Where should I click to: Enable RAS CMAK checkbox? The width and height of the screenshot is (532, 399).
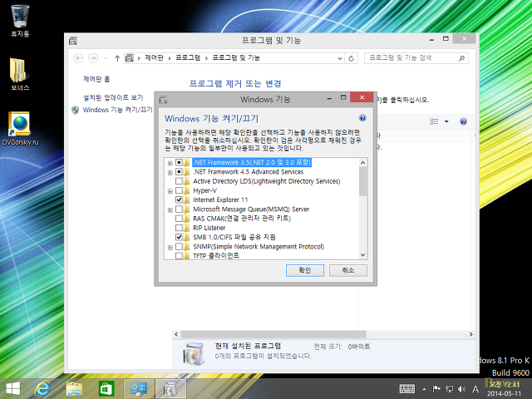tap(179, 219)
